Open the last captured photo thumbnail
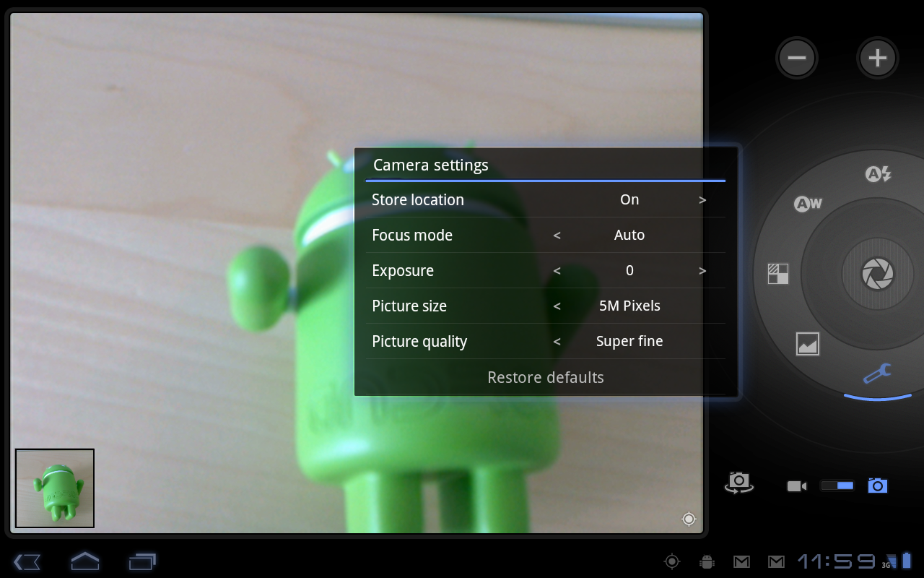This screenshot has height=578, width=924. [55, 488]
